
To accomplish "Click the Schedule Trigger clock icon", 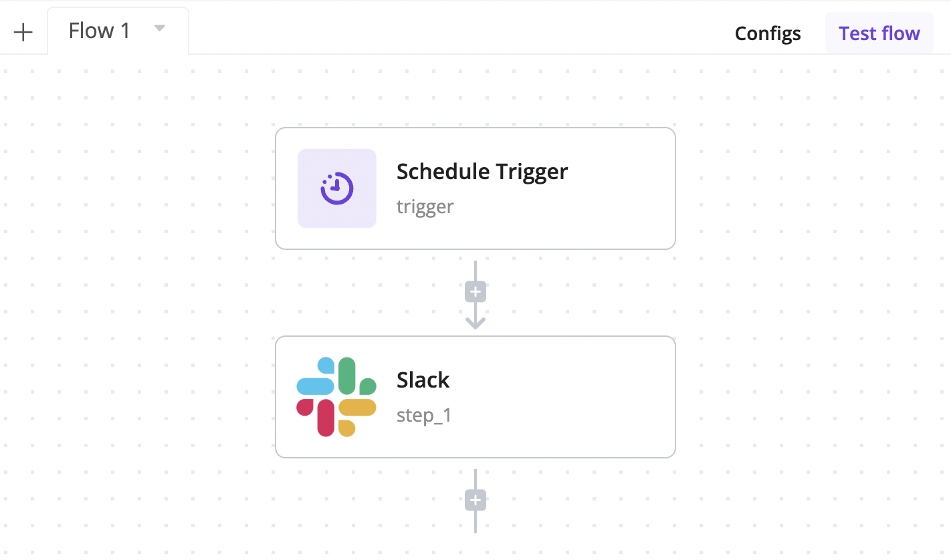I will click(337, 188).
